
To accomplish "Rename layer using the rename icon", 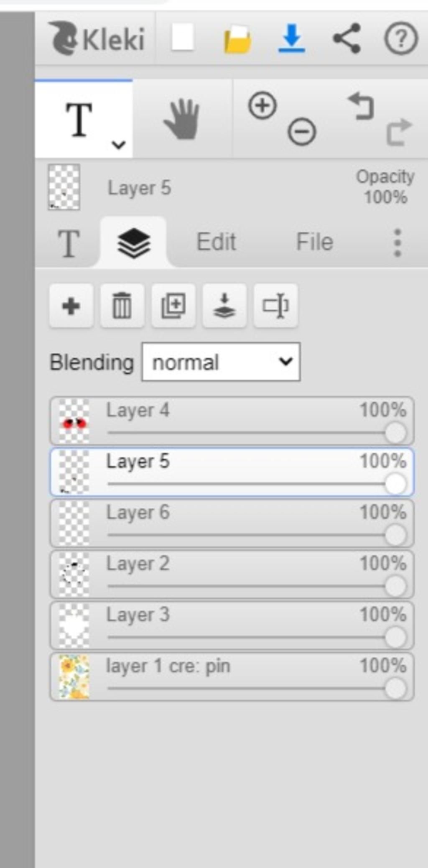I will pyautogui.click(x=275, y=306).
